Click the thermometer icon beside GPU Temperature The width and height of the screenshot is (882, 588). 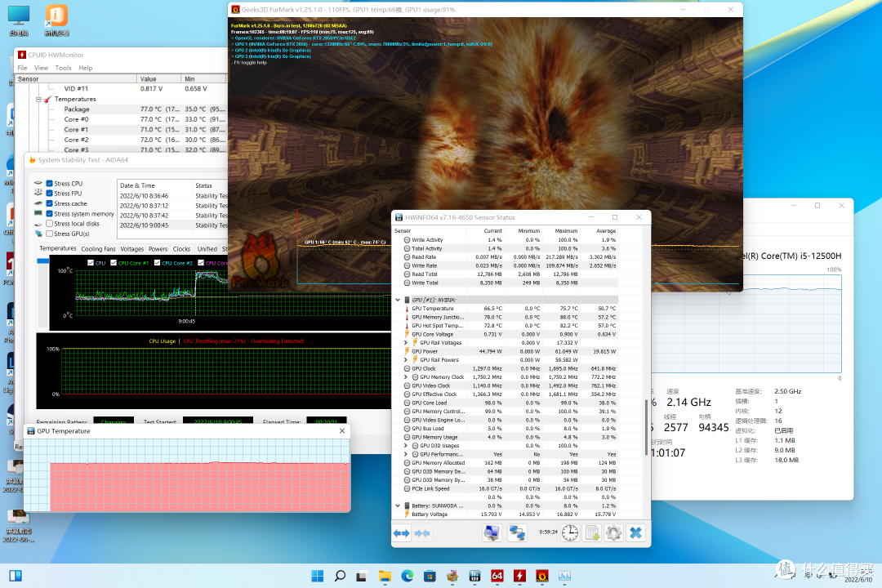point(407,309)
